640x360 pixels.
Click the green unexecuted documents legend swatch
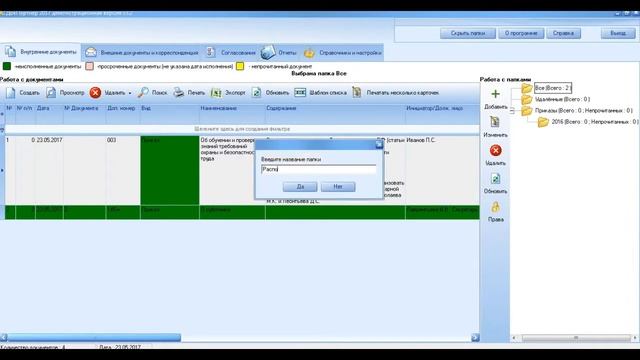click(x=7, y=66)
